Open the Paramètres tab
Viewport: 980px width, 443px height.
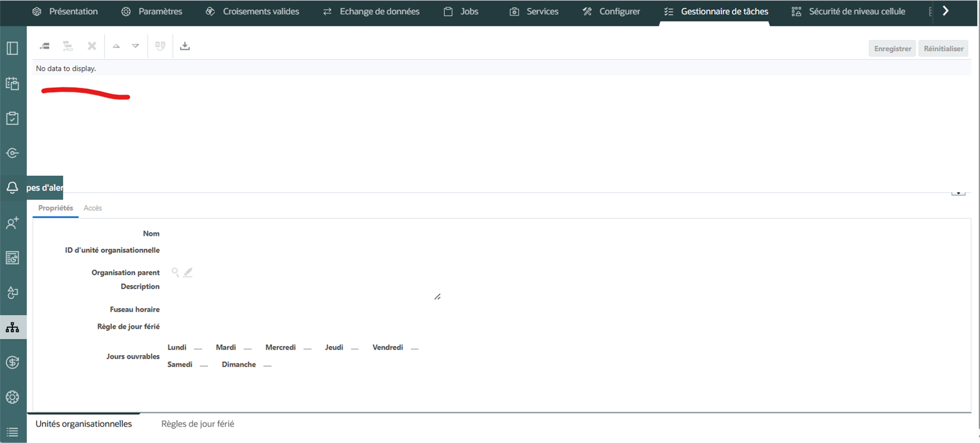pos(152,11)
